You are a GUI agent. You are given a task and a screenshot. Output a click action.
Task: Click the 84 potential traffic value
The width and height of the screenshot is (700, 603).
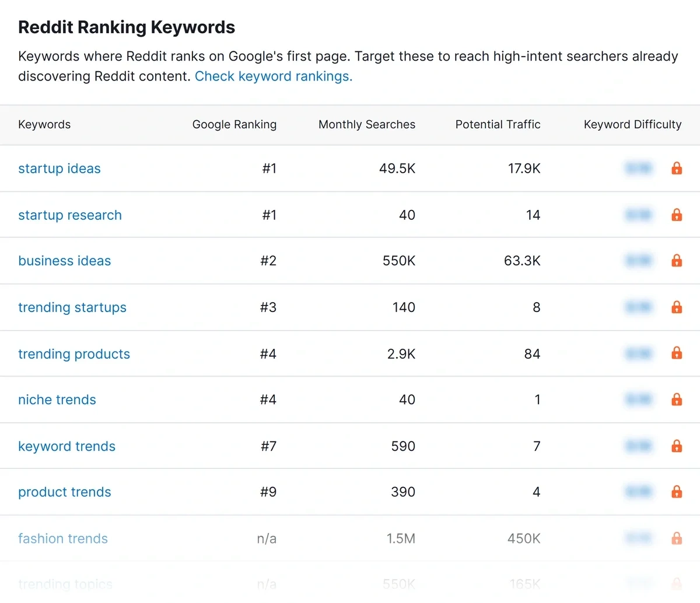point(532,354)
